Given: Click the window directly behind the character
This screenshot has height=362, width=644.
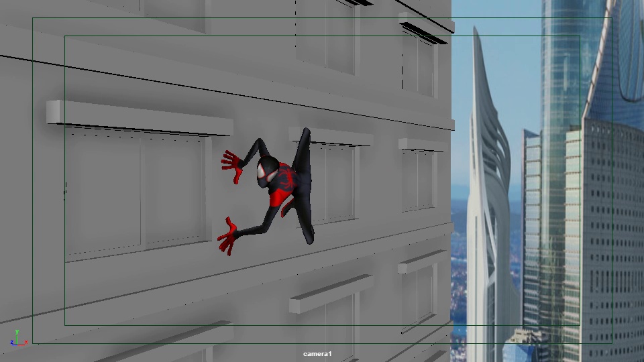Looking at the screenshot, I should (333, 182).
